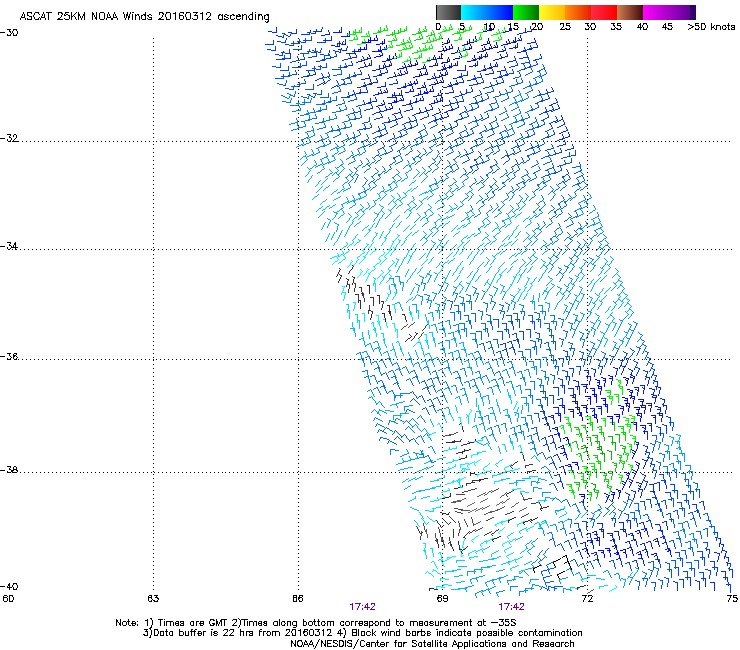Click the -34 latitude axis label
The width and height of the screenshot is (740, 650).
click(x=9, y=246)
